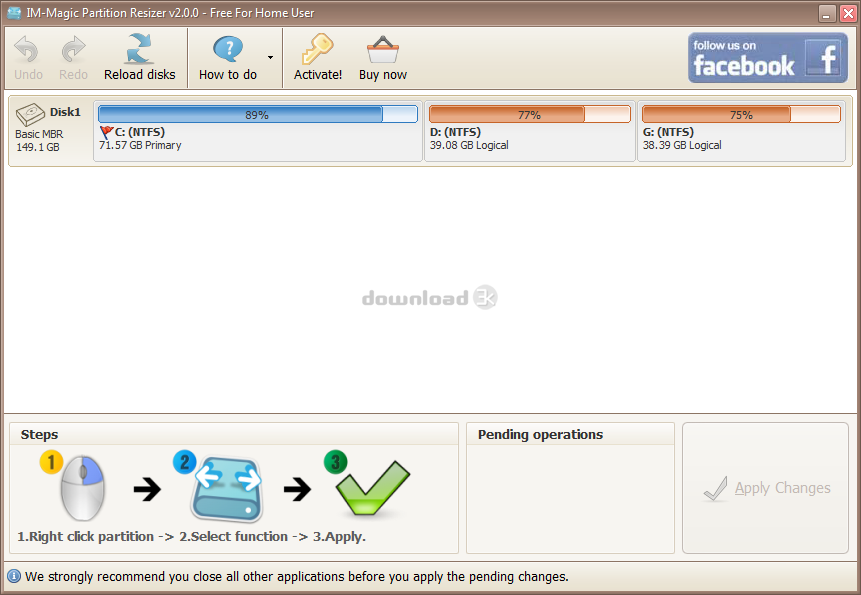Screen dimensions: 861x595
Task: Expand the How to do dropdown arrow
Action: tap(270, 57)
